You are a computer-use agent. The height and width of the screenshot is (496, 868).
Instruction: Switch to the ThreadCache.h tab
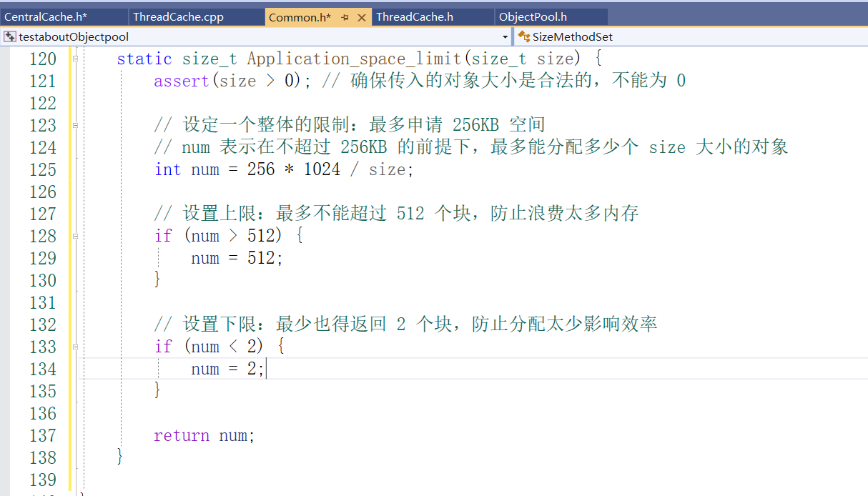415,17
